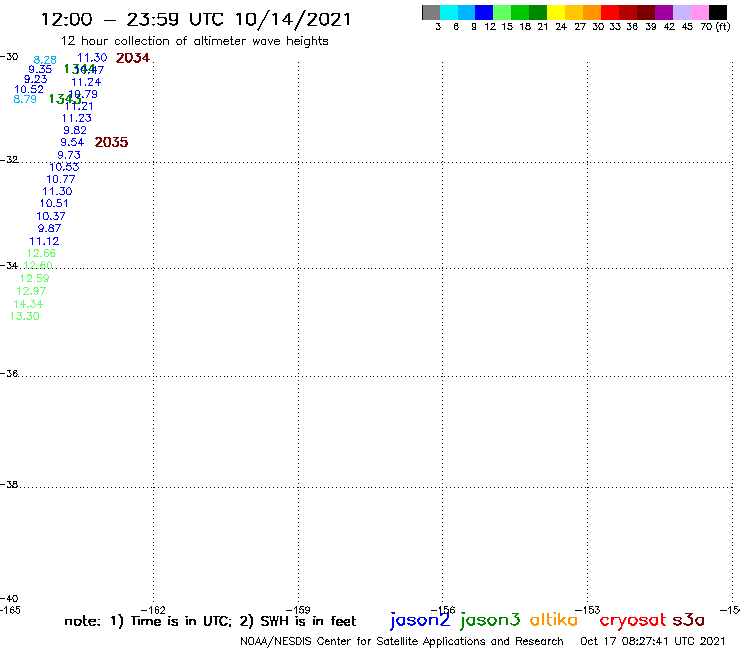This screenshot has height=650, width=740.
Task: Select the jason3 satellite legend label
Action: pos(490,620)
